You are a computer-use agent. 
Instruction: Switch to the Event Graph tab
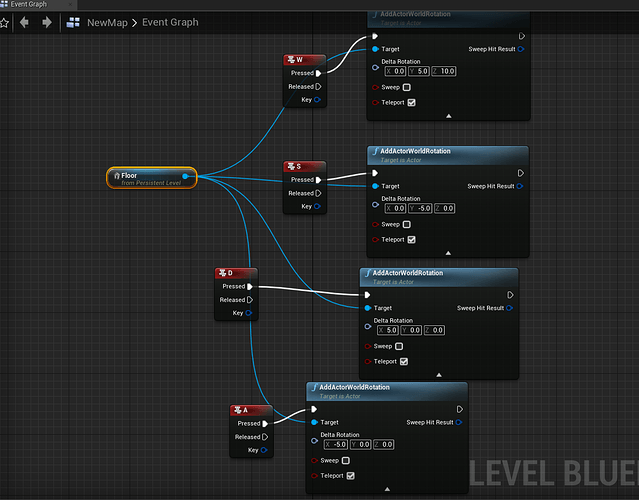pyautogui.click(x=29, y=4)
